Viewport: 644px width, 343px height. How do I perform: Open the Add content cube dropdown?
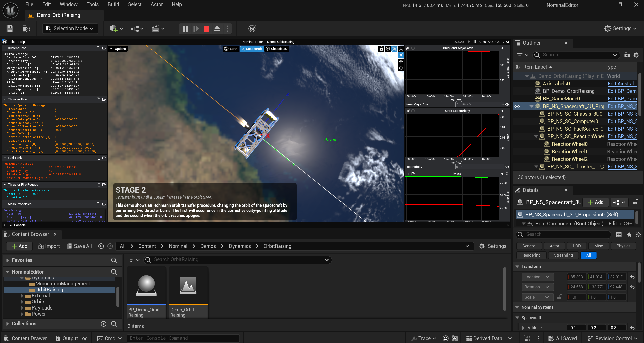pyautogui.click(x=117, y=29)
